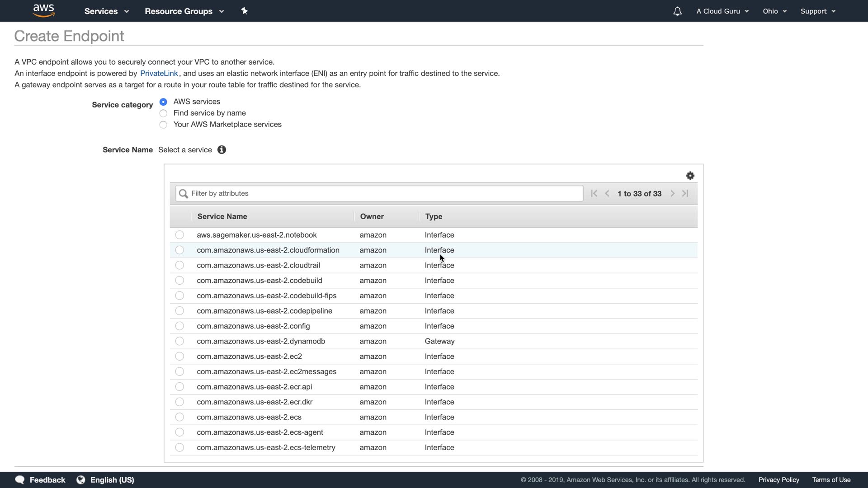Click the Filter by attributes field

(x=380, y=193)
